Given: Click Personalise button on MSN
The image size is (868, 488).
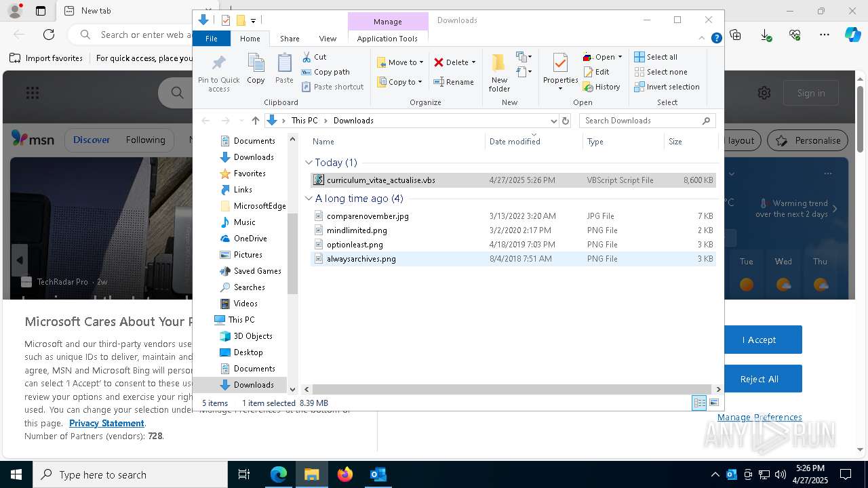Looking at the screenshot, I should [808, 140].
